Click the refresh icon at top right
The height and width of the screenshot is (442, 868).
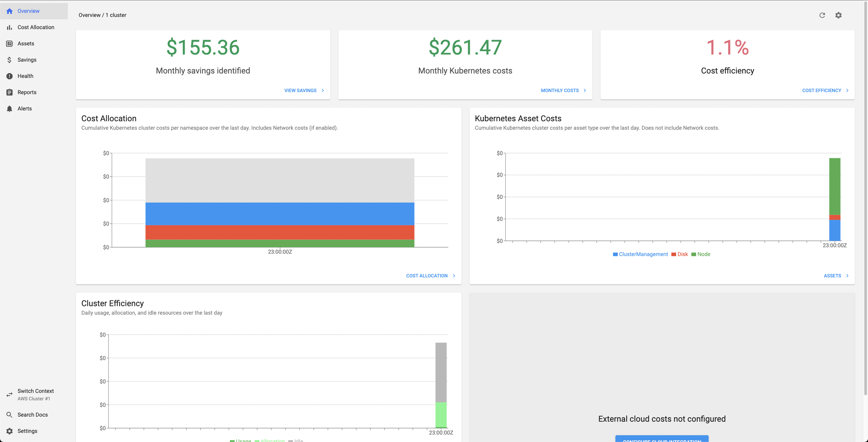(822, 15)
